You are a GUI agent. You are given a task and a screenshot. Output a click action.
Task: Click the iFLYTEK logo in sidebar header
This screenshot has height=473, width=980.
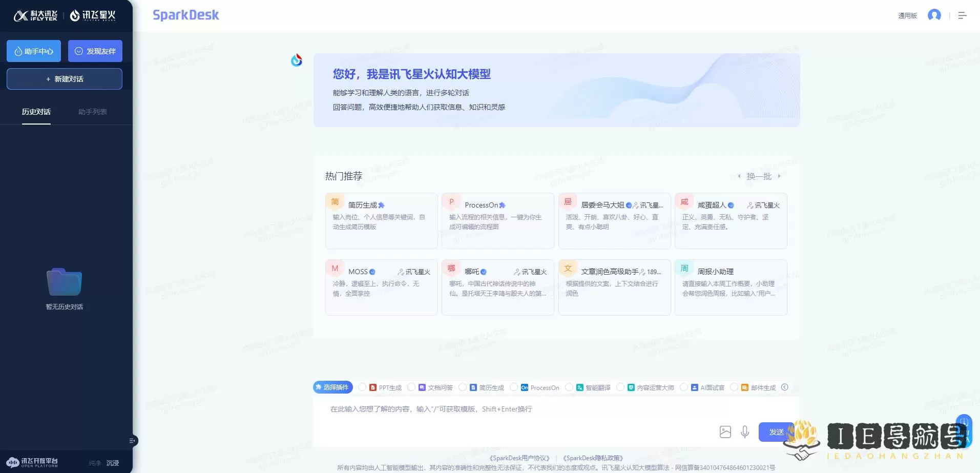[35, 15]
